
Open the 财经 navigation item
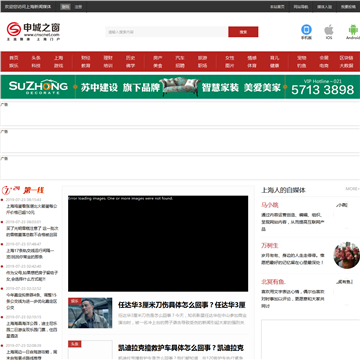click(86, 58)
